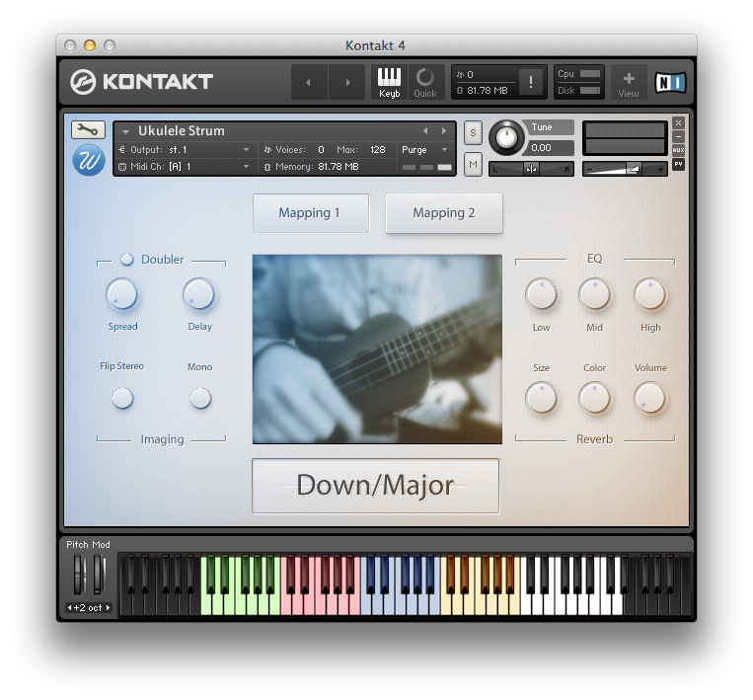Mute the instrument with M button
Image resolution: width=753 pixels, height=700 pixels.
pyautogui.click(x=473, y=164)
